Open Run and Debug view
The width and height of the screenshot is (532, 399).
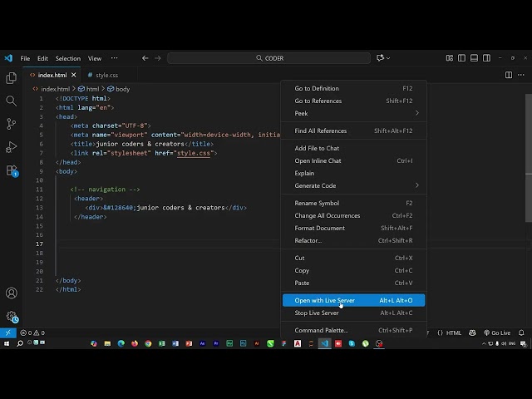(11, 147)
